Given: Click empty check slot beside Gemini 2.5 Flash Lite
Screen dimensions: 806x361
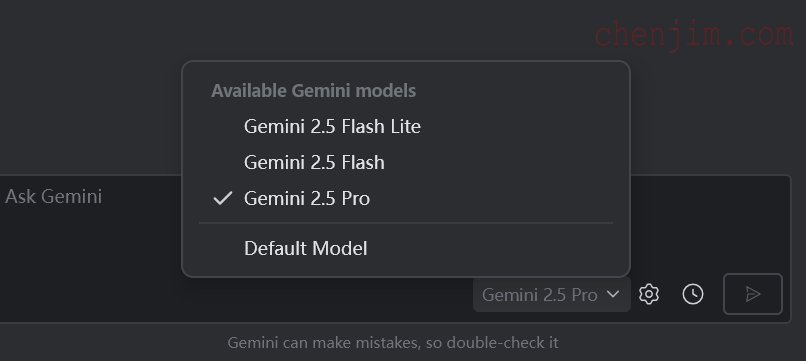Looking at the screenshot, I should (x=223, y=127).
